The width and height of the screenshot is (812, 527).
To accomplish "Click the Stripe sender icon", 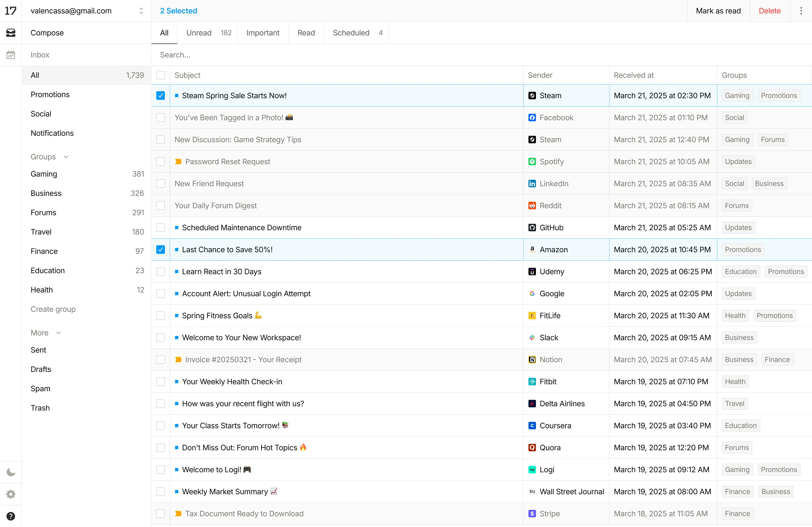I will pos(532,513).
